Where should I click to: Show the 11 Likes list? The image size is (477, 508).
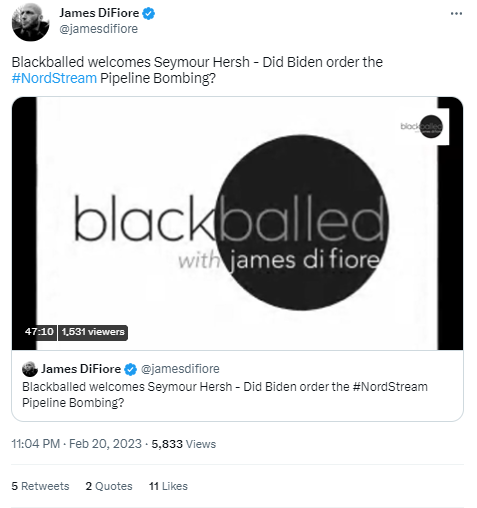tap(168, 486)
